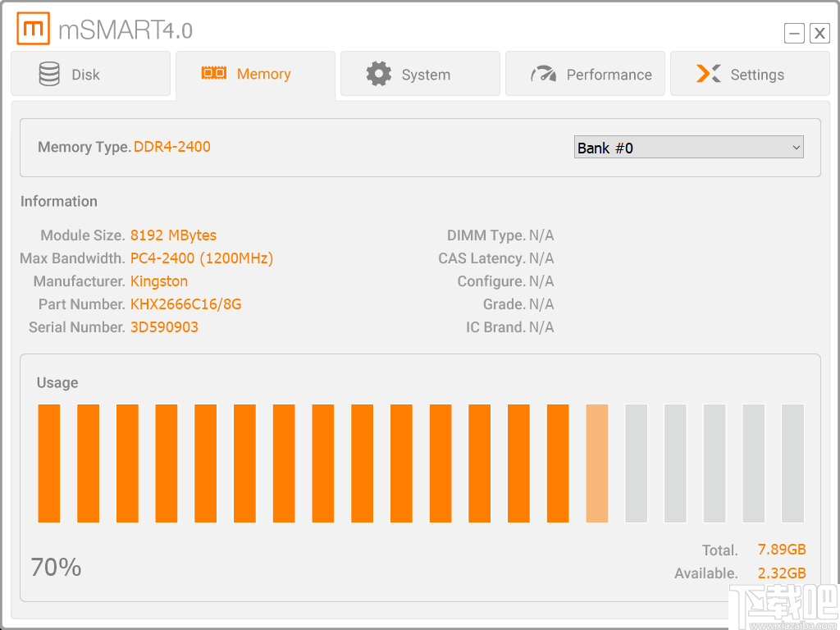
Task: Click the Information section heading
Action: pos(59,202)
